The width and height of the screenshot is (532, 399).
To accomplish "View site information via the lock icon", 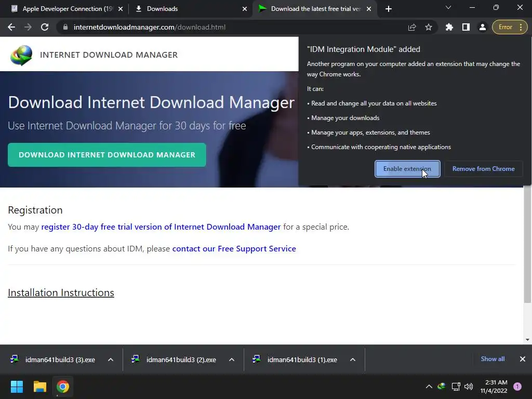I will point(65,27).
